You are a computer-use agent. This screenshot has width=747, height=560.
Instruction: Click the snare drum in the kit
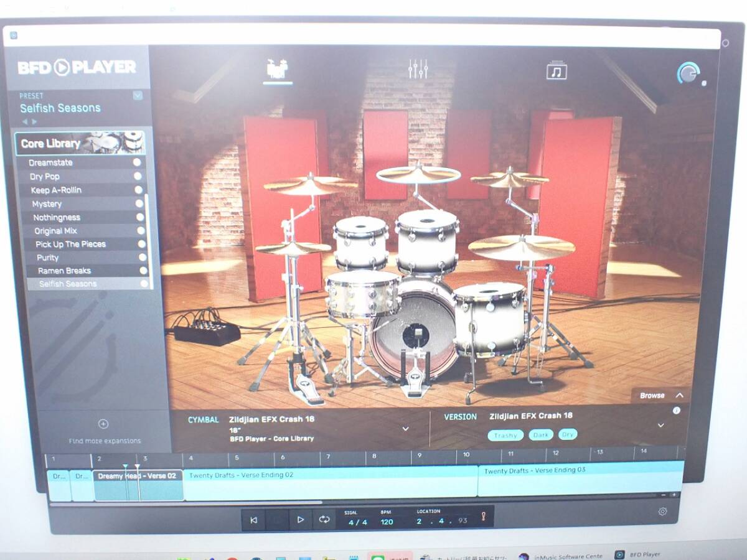coord(363,294)
